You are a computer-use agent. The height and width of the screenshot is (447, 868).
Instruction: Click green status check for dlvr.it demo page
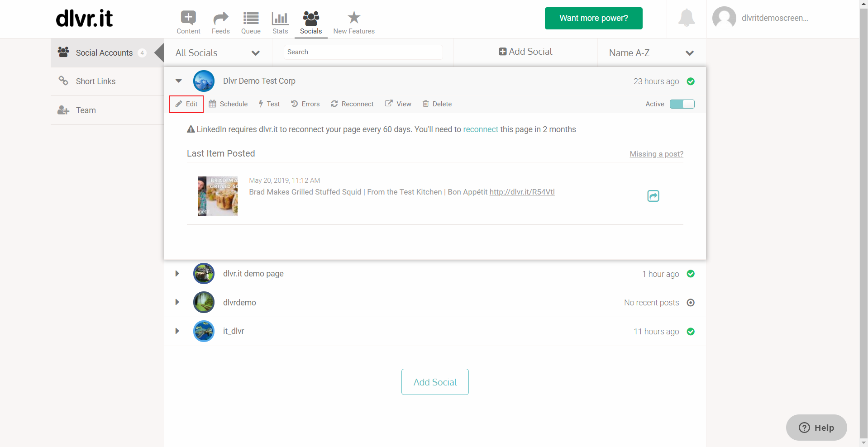pos(691,274)
